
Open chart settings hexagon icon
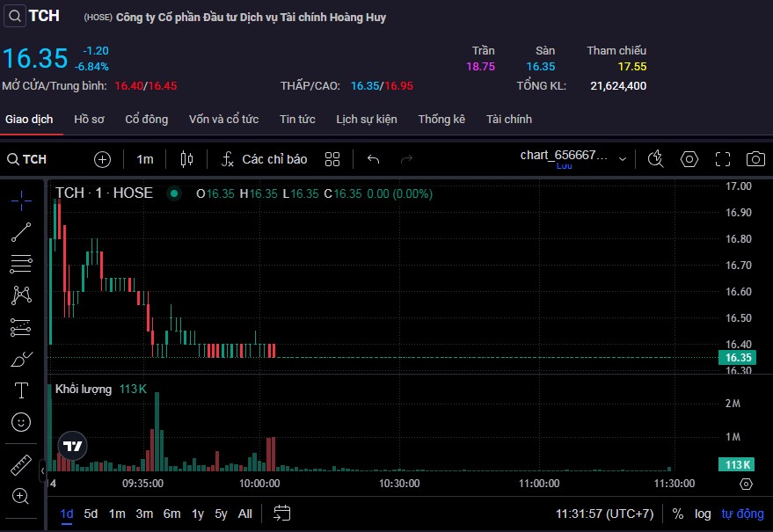689,159
